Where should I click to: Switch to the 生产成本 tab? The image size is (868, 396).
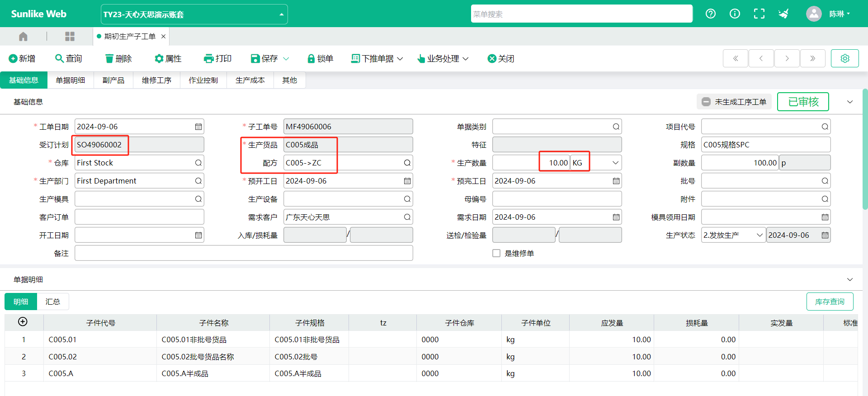[x=250, y=80]
